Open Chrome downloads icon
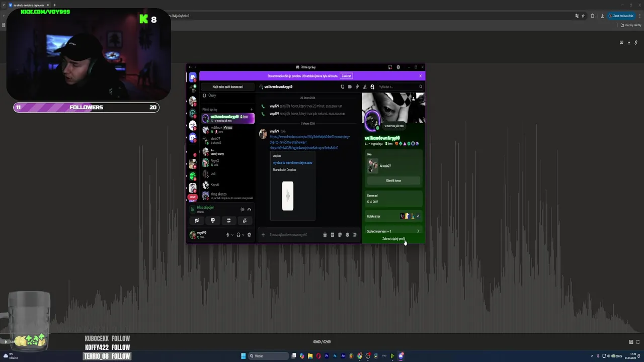Image resolution: width=644 pixels, height=362 pixels. 602,16
